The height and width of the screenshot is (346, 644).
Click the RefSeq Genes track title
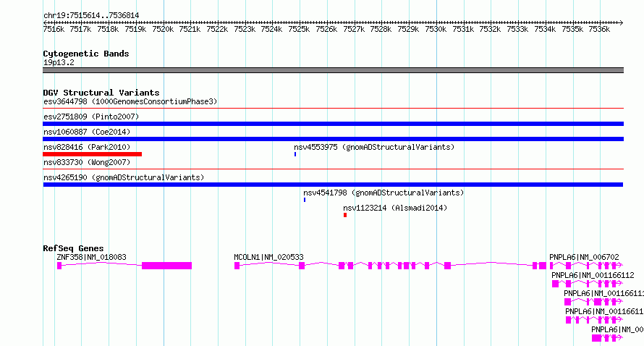coord(73,248)
